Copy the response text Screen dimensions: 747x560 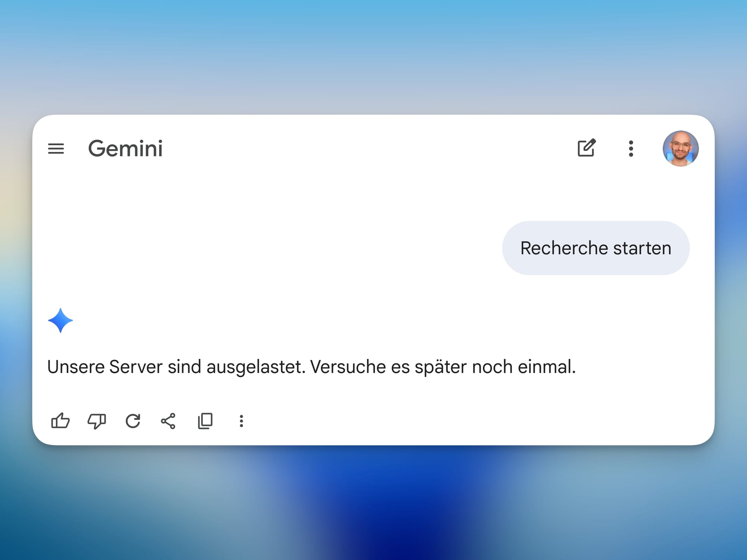[205, 421]
